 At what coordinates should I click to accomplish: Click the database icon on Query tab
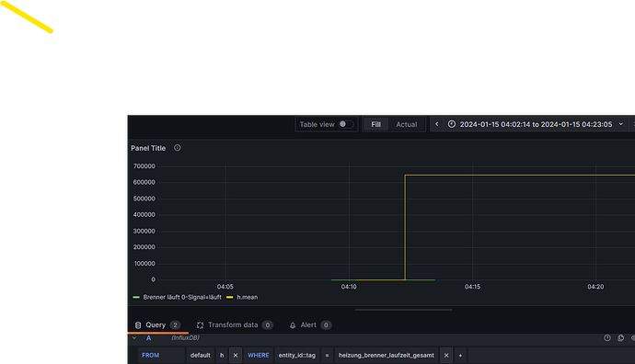[x=138, y=325]
